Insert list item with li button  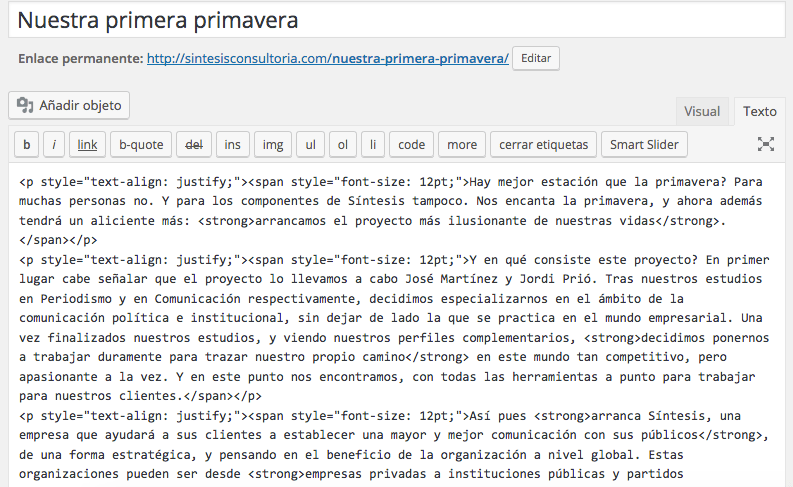(x=373, y=145)
